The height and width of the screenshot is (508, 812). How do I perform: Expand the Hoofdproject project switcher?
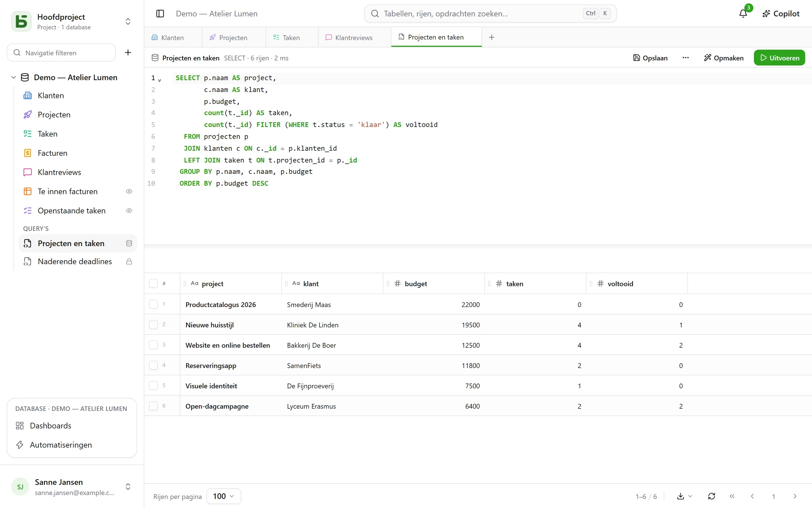pos(128,21)
